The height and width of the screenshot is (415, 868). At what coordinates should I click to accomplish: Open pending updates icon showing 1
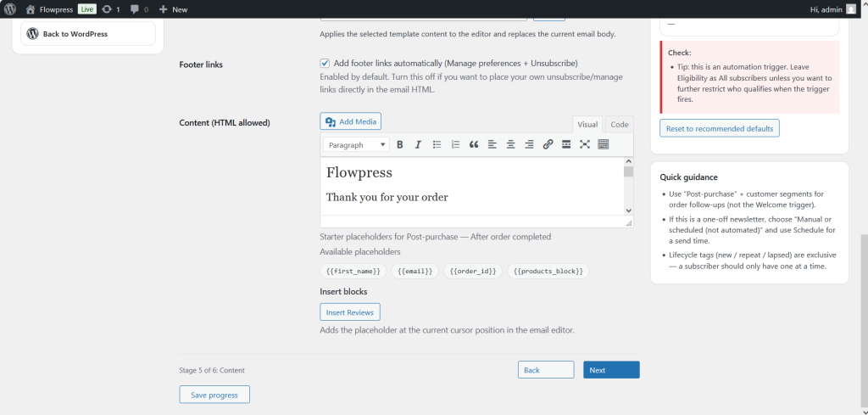111,9
